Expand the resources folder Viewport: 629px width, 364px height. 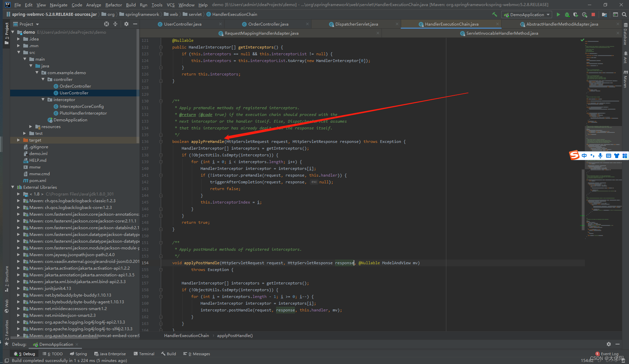coord(31,126)
